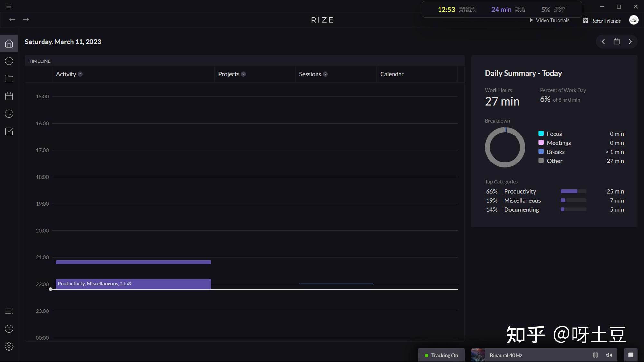Open the checkbox tasks sidebar icon
Image resolution: width=644 pixels, height=362 pixels.
9,131
